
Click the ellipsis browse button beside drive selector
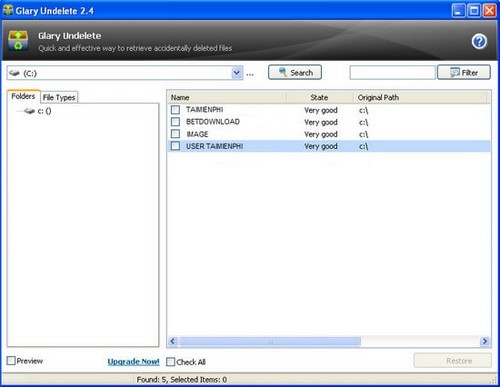point(250,74)
